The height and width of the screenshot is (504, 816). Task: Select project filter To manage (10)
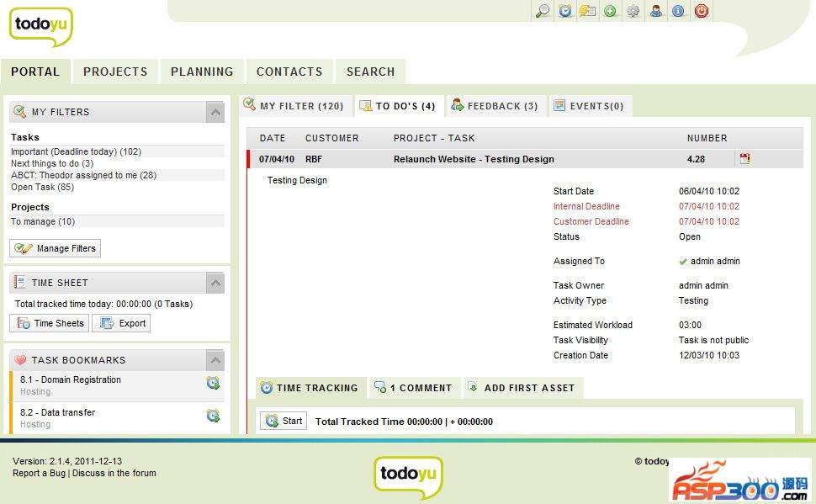point(43,222)
